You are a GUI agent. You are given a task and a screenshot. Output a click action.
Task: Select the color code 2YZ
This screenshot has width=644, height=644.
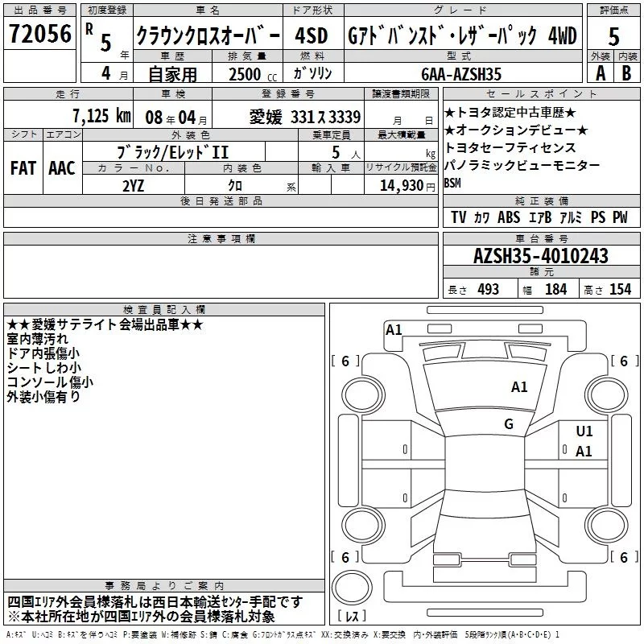[x=134, y=184]
